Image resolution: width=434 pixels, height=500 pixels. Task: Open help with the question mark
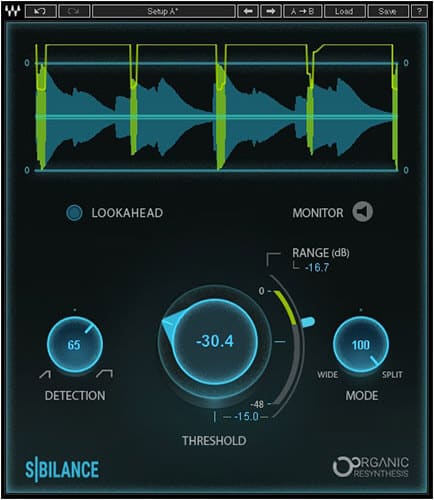coord(419,12)
